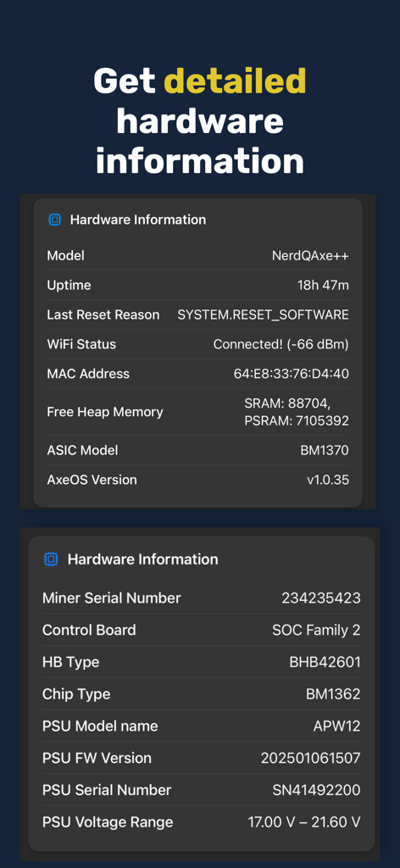Click the yellow word 'detailed' in the headline
The height and width of the screenshot is (868, 400).
pos(235,81)
